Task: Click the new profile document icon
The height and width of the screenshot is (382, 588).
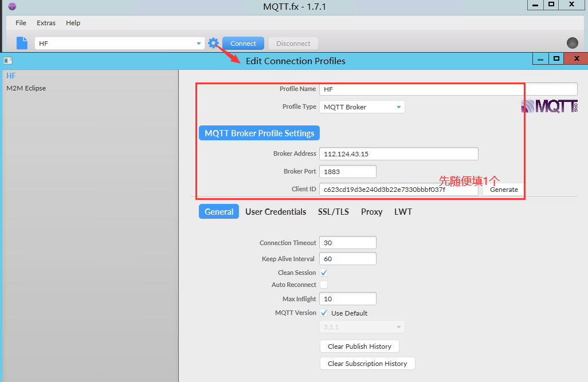Action: [x=22, y=43]
